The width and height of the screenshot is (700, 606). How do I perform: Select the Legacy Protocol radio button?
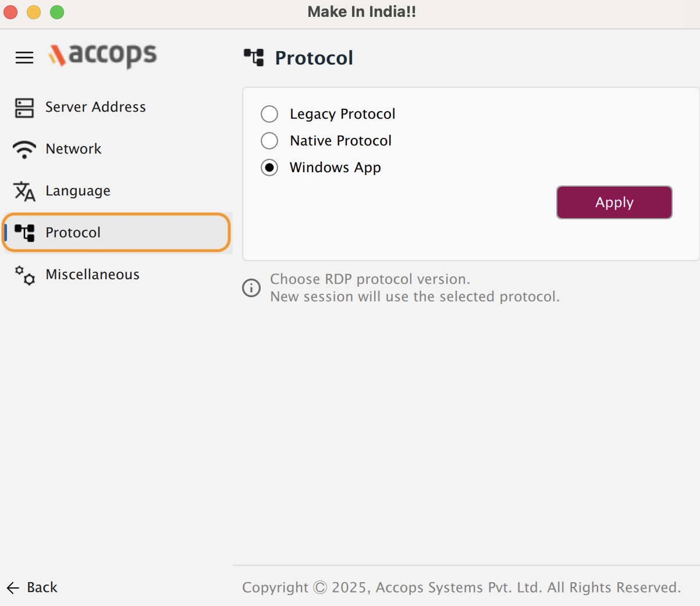[269, 114]
